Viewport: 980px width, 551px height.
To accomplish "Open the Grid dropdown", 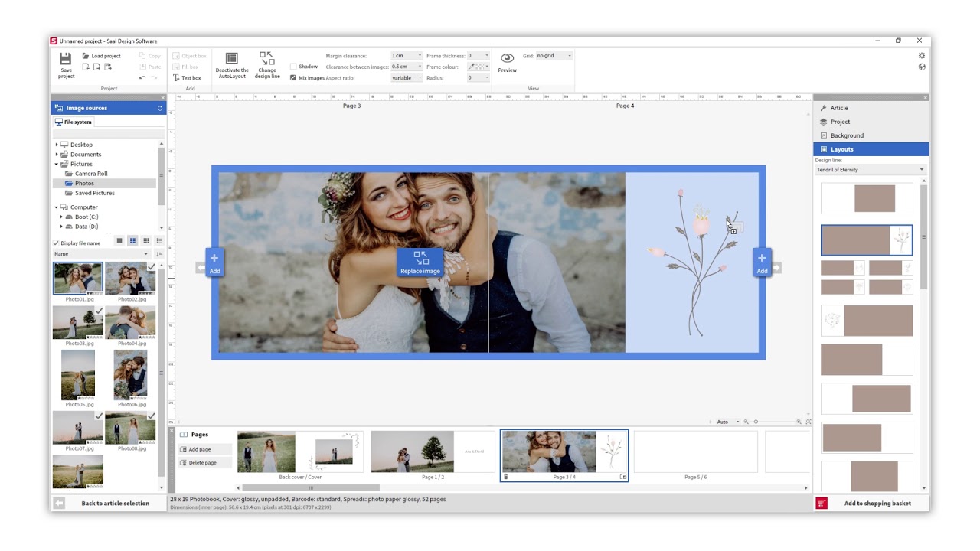I will coord(554,56).
